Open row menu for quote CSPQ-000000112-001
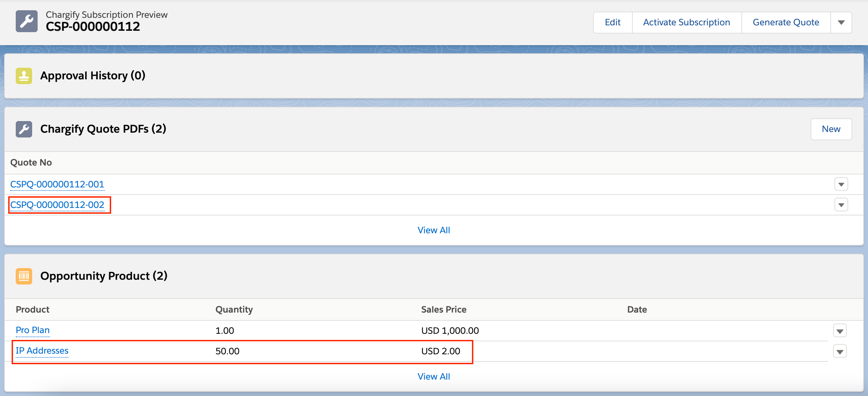 tap(841, 184)
